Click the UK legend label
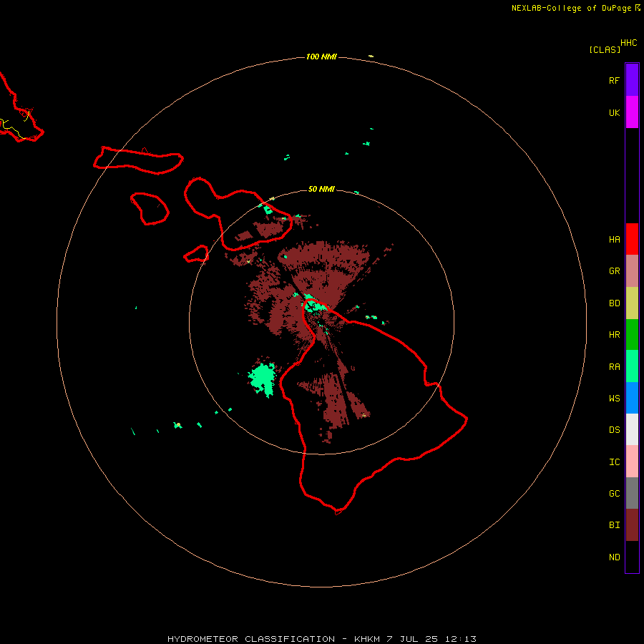 (614, 112)
